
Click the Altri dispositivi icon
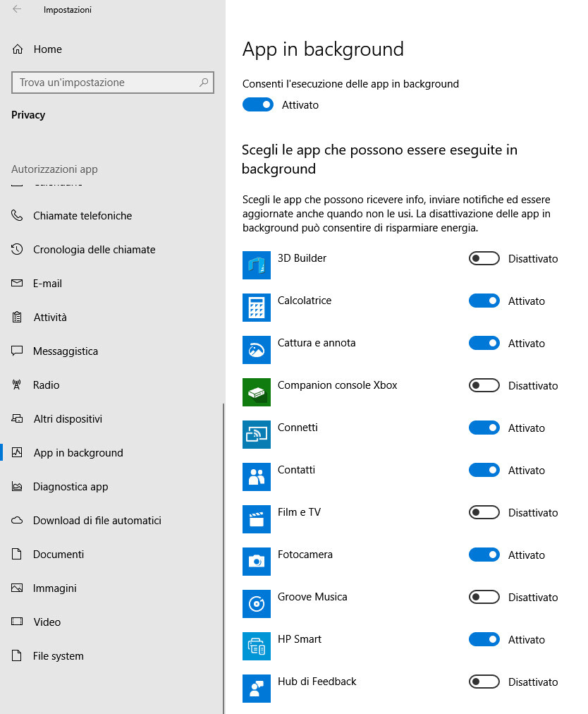click(17, 418)
